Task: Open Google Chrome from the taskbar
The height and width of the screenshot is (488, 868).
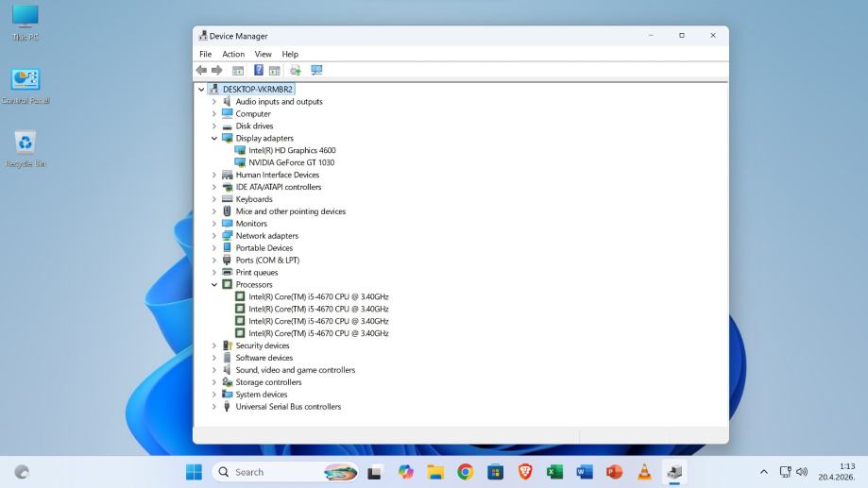Action: 465,472
